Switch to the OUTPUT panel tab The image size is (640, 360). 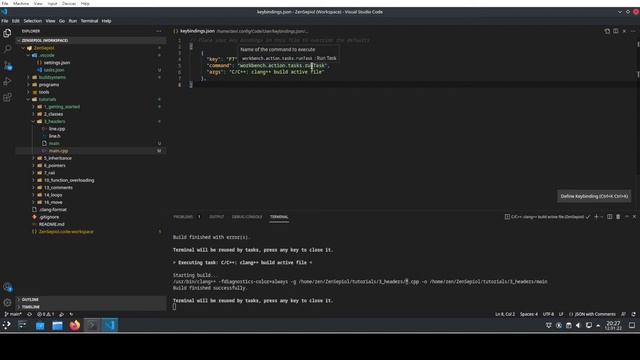pos(216,217)
